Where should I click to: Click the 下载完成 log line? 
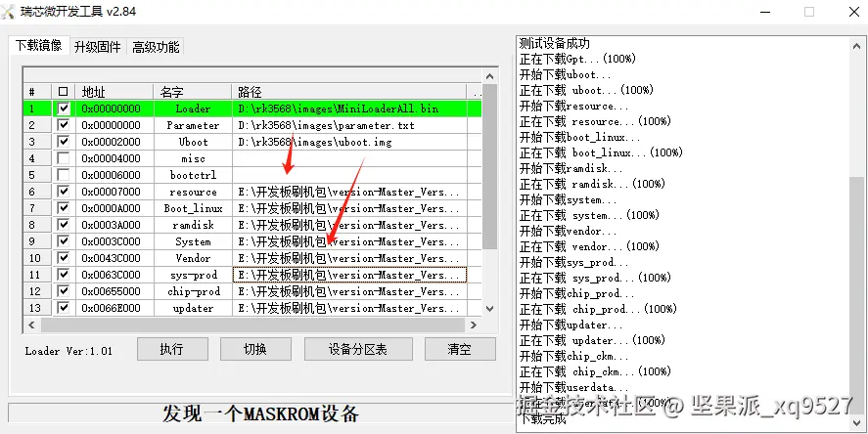click(x=543, y=418)
